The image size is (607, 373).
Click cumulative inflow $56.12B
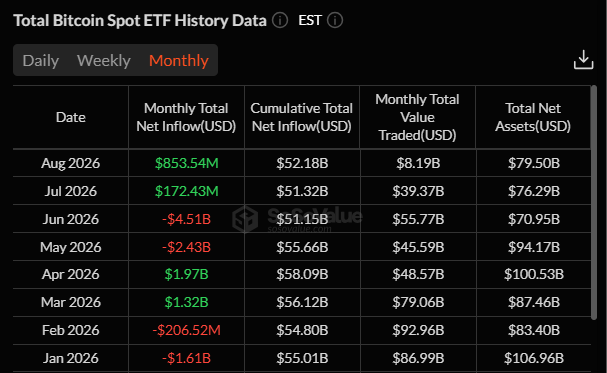click(x=302, y=302)
